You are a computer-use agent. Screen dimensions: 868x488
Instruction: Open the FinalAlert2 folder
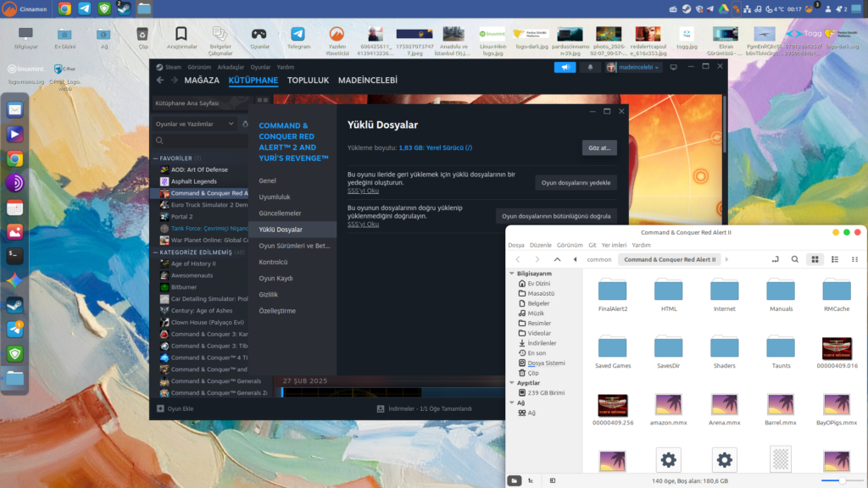612,291
